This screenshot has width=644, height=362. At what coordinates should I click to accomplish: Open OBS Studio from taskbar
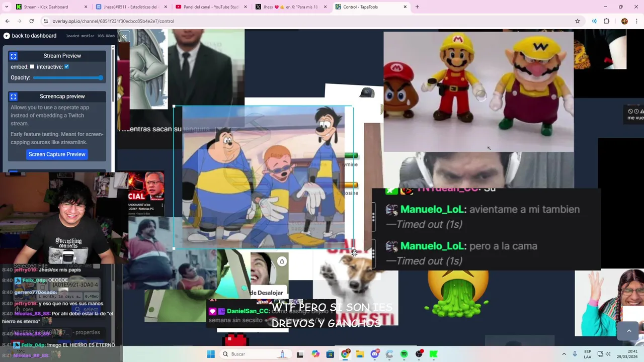(419, 354)
